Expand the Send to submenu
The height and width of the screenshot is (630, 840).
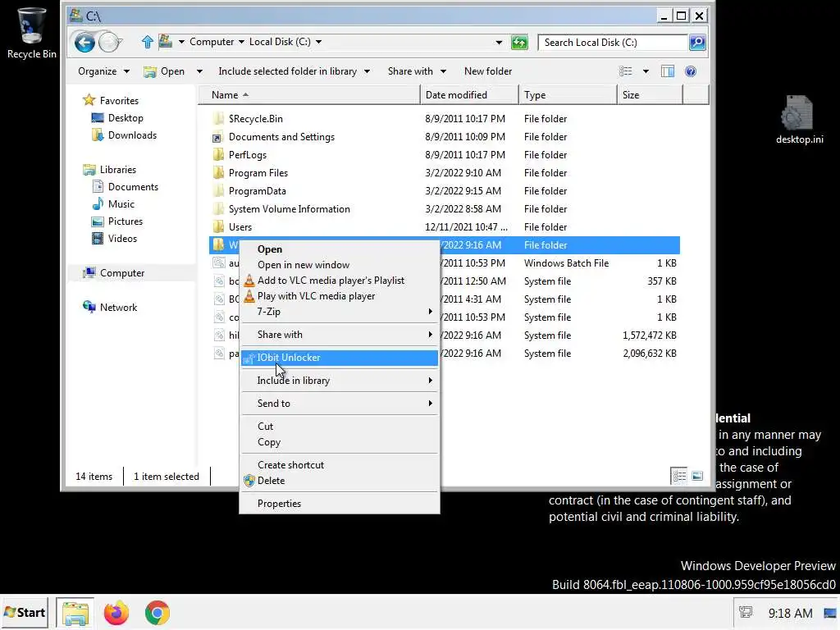tap(340, 404)
